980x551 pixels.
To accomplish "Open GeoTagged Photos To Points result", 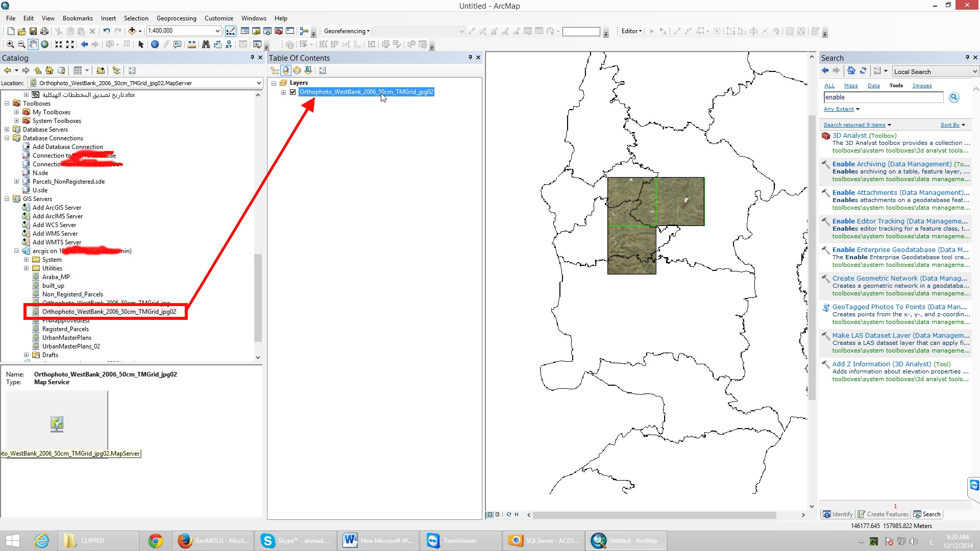I will point(899,307).
